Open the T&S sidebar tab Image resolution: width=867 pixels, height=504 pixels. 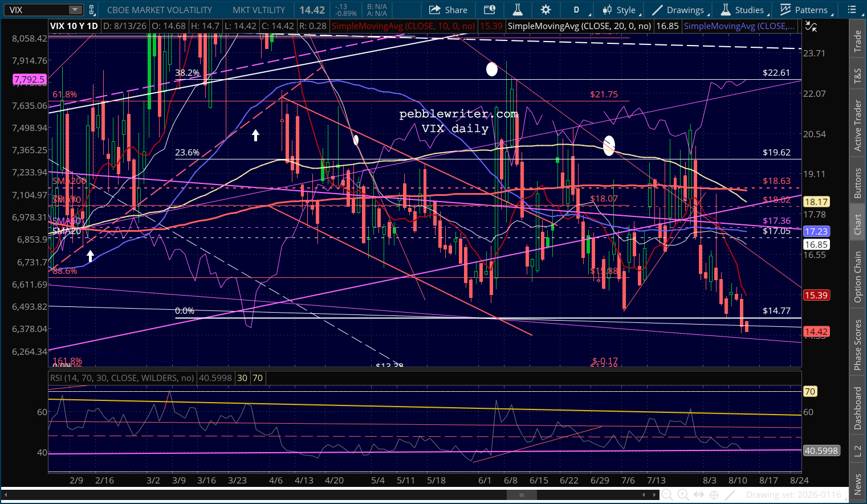coord(857,76)
